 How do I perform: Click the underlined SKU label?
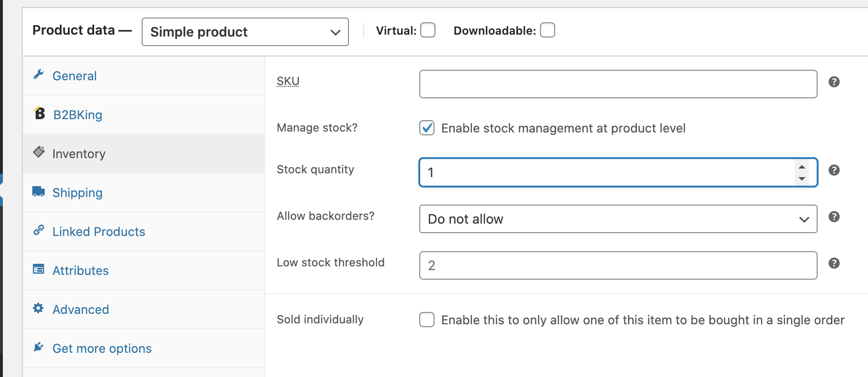[x=288, y=81]
